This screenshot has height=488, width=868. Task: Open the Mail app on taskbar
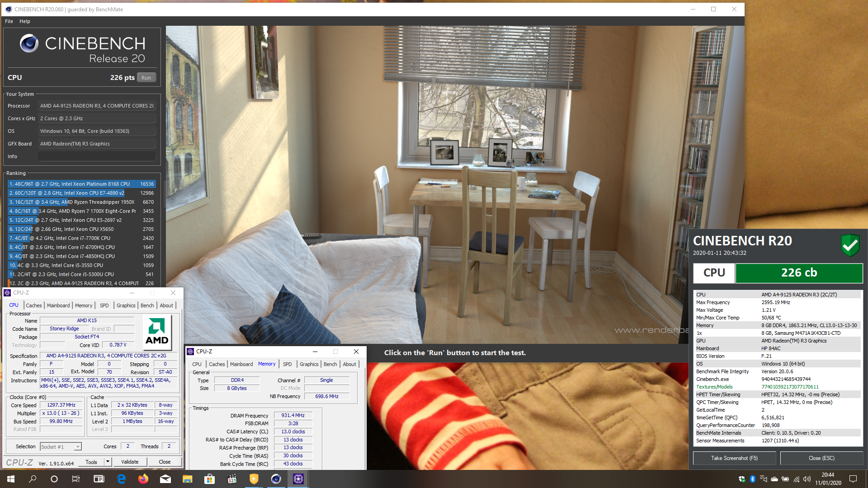click(165, 479)
